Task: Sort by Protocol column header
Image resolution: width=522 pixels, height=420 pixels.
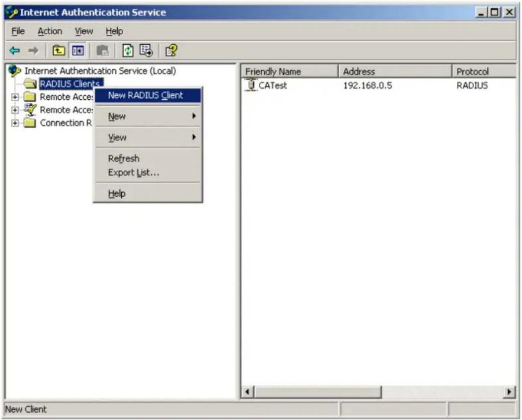Action: [x=484, y=71]
